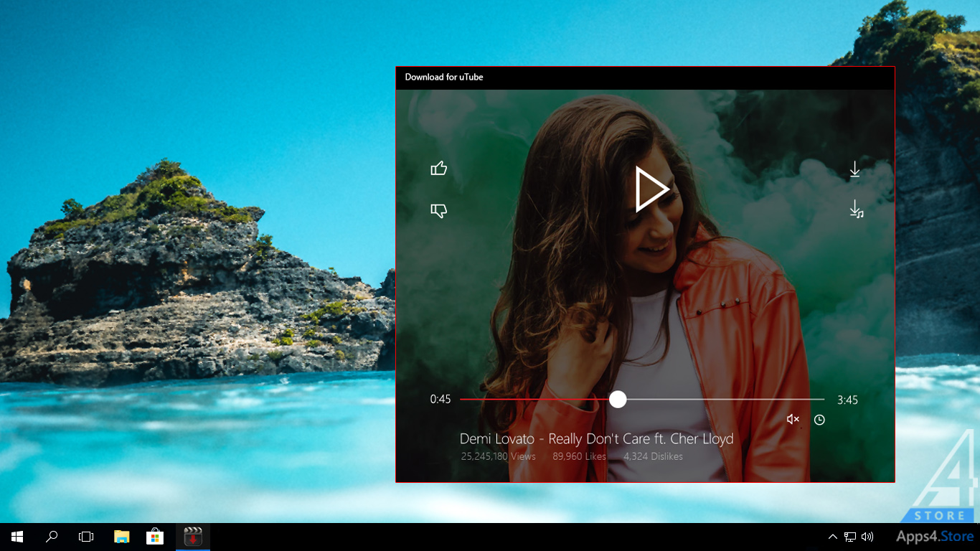Click the thumbs up like icon
980x551 pixels.
tap(439, 169)
